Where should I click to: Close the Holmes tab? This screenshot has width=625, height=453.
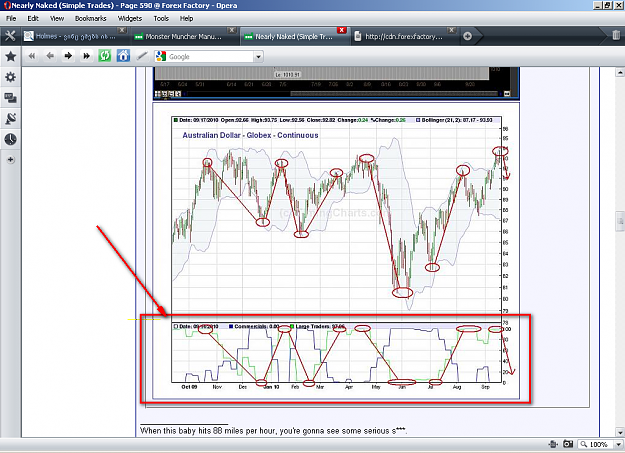coord(122,30)
